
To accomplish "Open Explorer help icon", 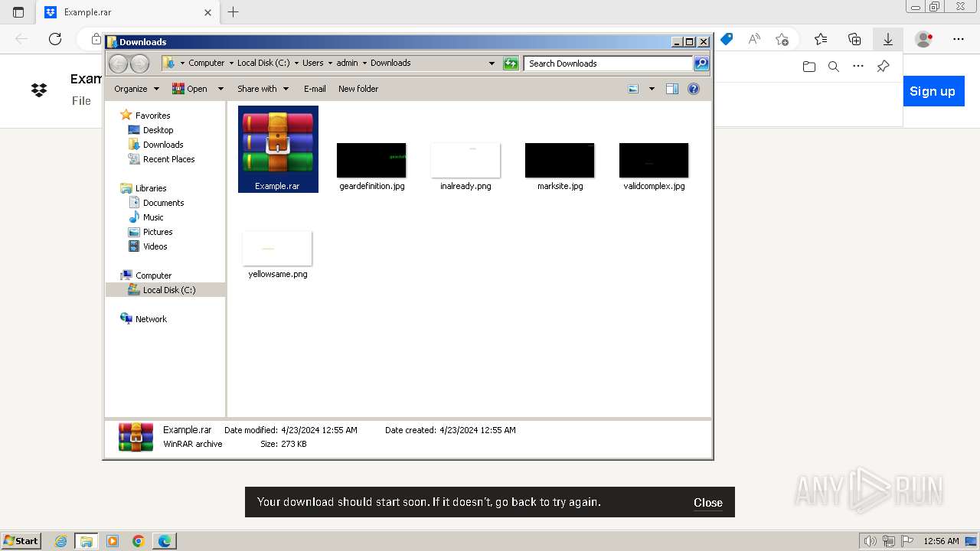I will pos(694,89).
